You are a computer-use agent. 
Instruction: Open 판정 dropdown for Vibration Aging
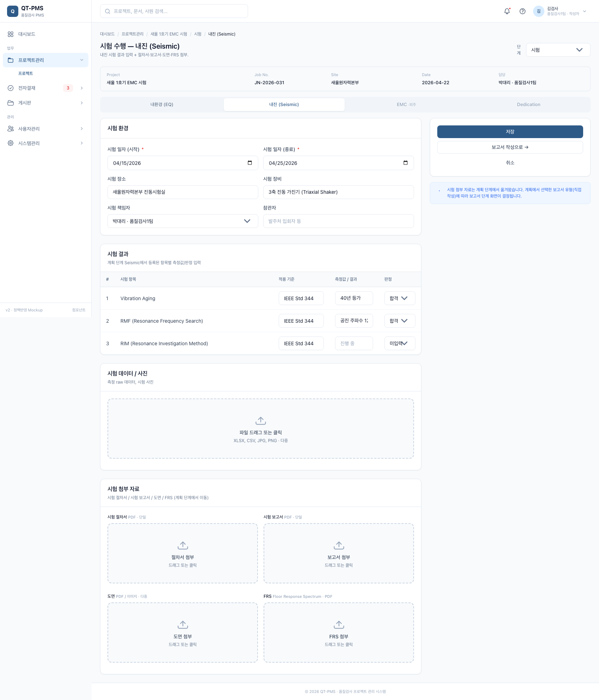400,298
